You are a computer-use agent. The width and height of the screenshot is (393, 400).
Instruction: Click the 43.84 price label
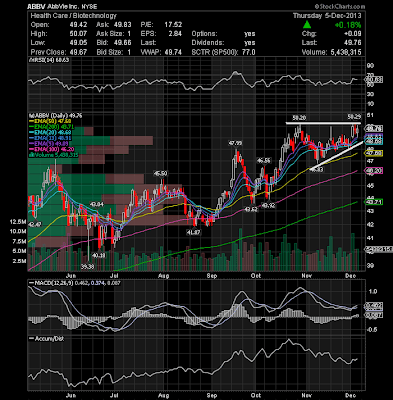pos(97,204)
